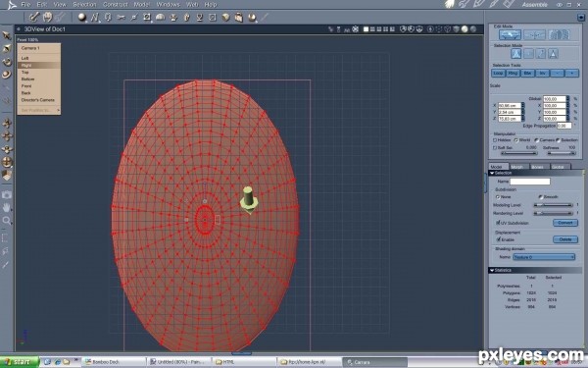Click the Convert button
Image resolution: width=588 pixels, height=368 pixels.
point(565,223)
